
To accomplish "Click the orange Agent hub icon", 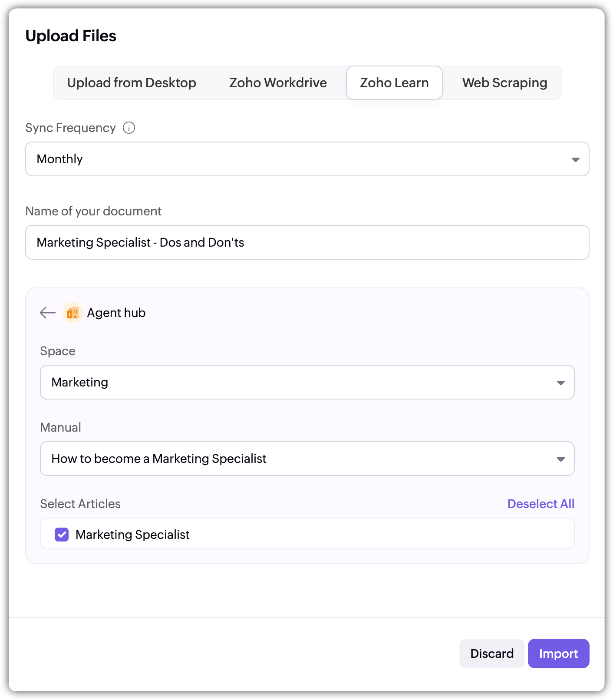I will point(73,313).
